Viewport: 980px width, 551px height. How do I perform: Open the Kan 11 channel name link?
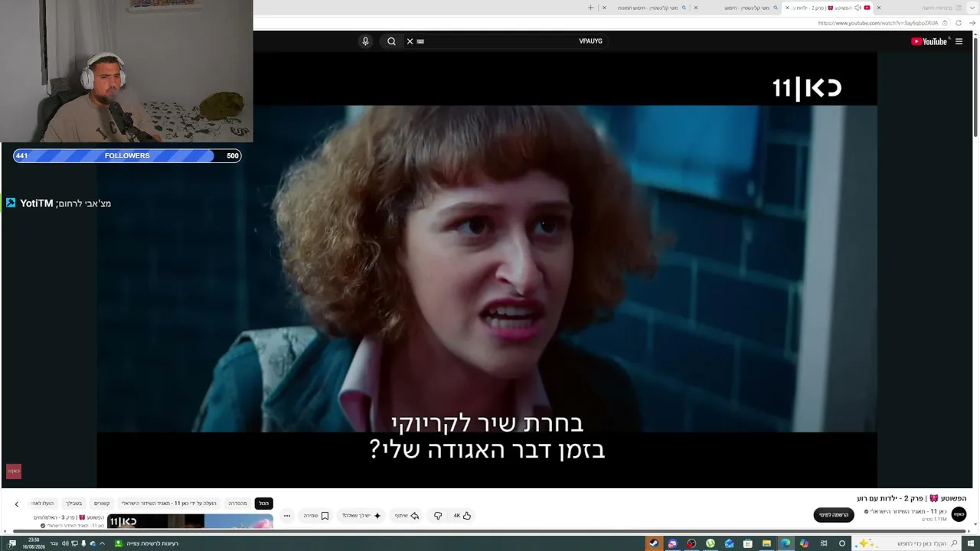[908, 511]
